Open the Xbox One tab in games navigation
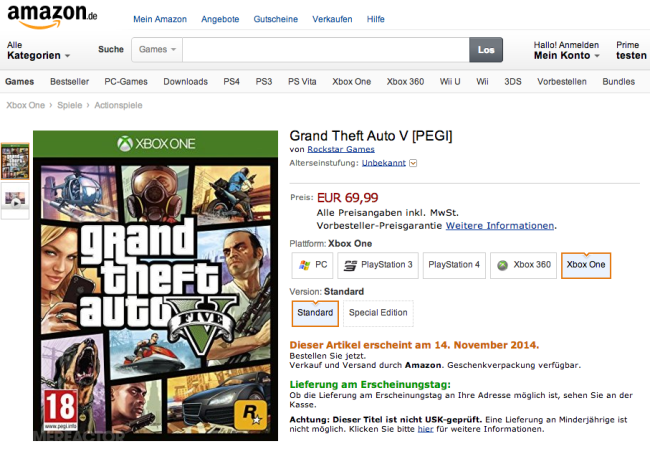The height and width of the screenshot is (464, 650). (352, 82)
